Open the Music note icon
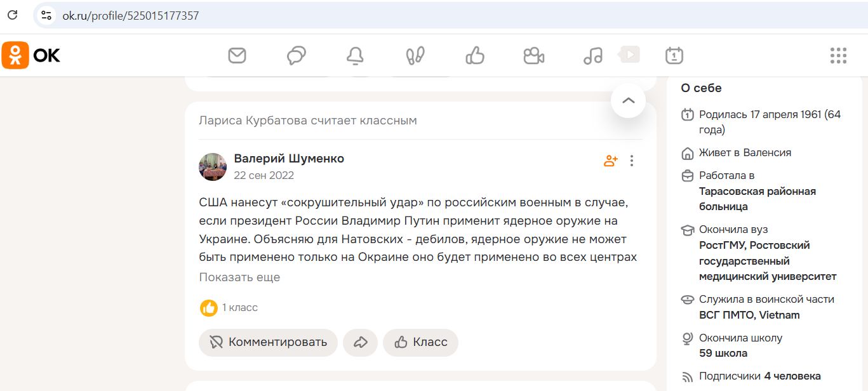 coord(592,56)
